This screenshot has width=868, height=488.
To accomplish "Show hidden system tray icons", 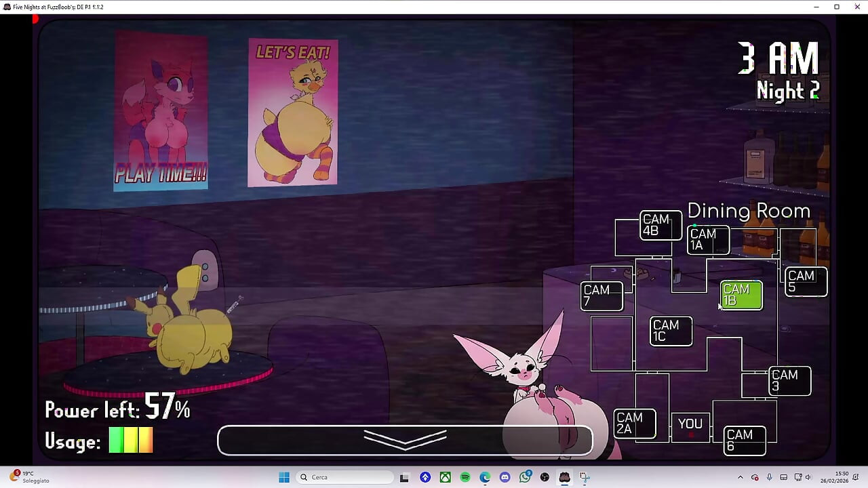I will pyautogui.click(x=740, y=477).
